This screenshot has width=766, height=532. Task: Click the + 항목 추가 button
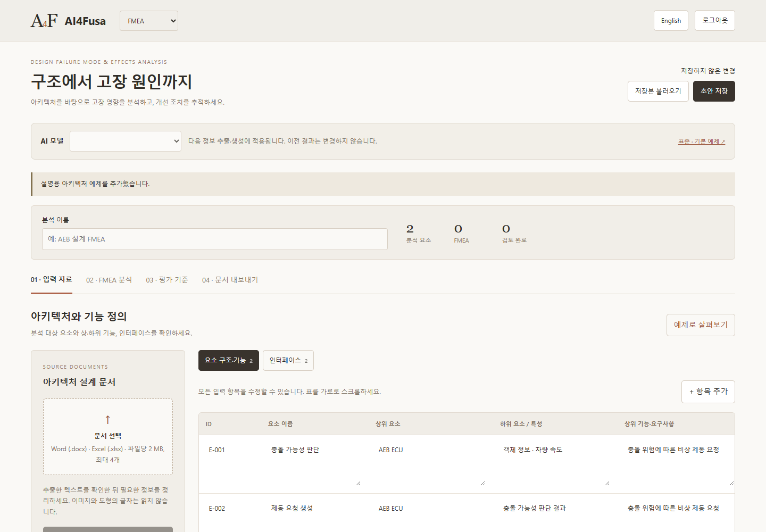pyautogui.click(x=708, y=392)
